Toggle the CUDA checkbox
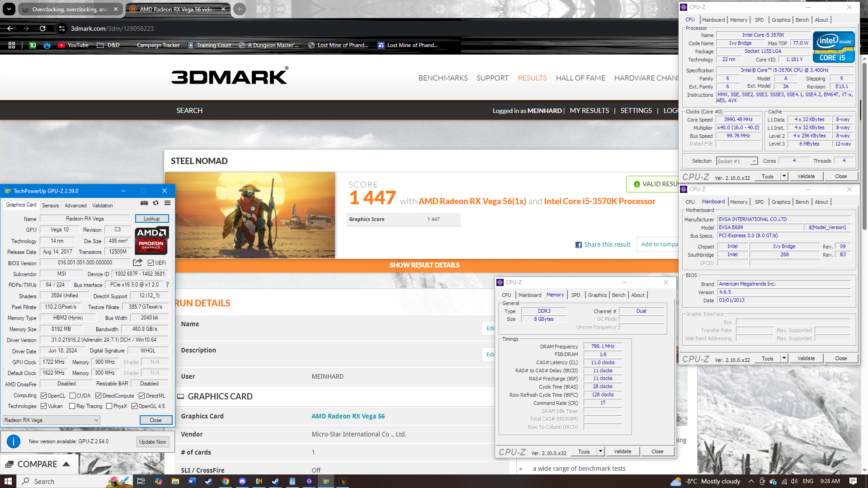 click(x=72, y=396)
